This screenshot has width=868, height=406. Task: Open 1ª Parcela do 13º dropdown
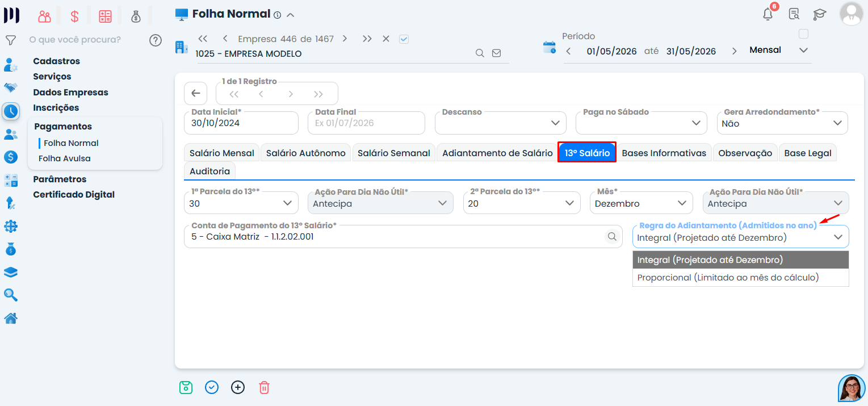(x=241, y=203)
